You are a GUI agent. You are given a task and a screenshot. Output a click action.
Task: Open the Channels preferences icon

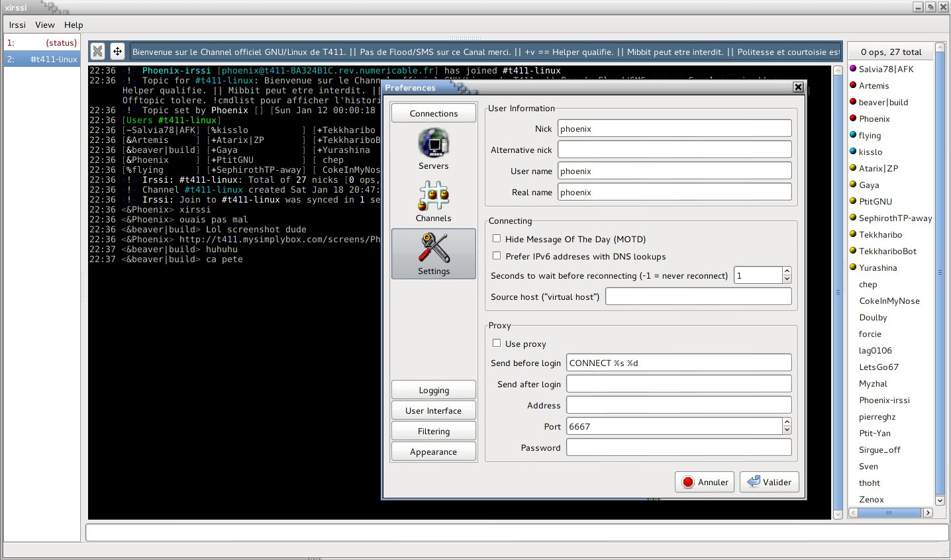coord(434,196)
